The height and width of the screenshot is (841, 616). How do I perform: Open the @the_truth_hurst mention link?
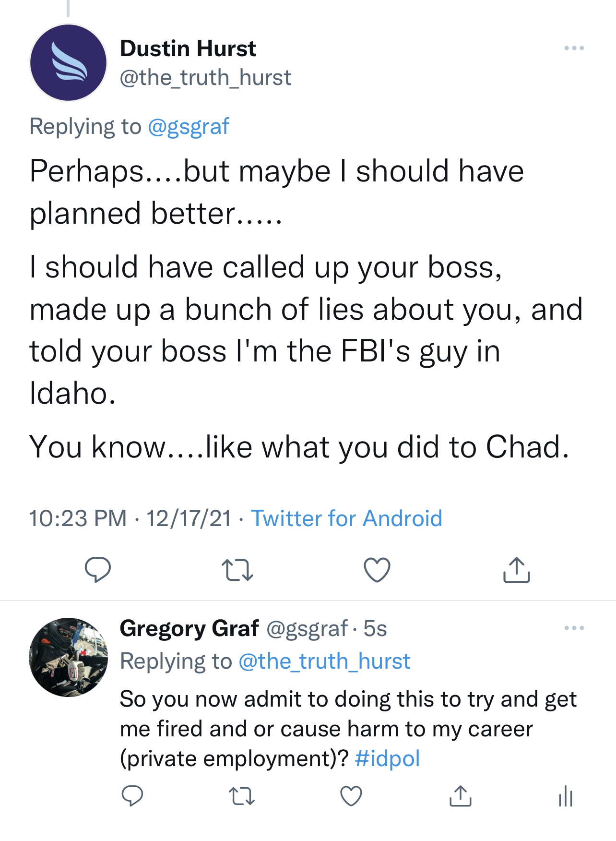(x=324, y=661)
